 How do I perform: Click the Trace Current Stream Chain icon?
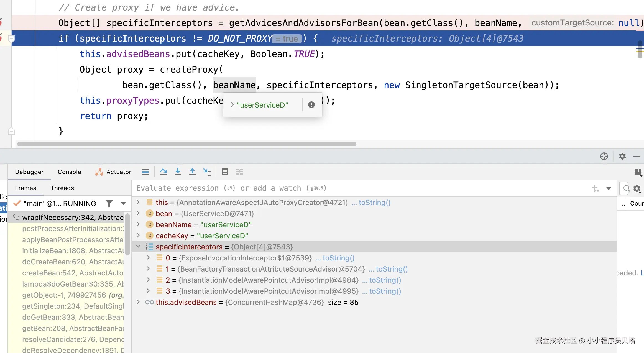click(x=239, y=172)
